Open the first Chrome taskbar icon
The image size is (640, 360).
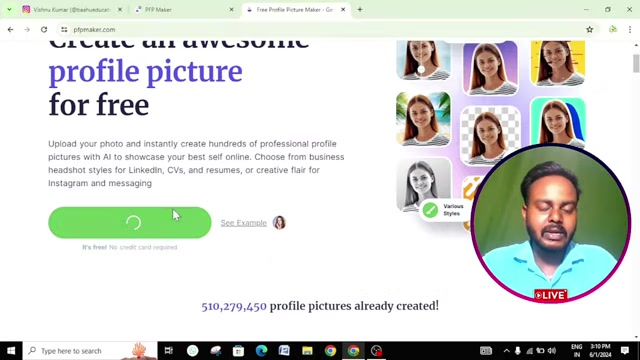point(330,351)
